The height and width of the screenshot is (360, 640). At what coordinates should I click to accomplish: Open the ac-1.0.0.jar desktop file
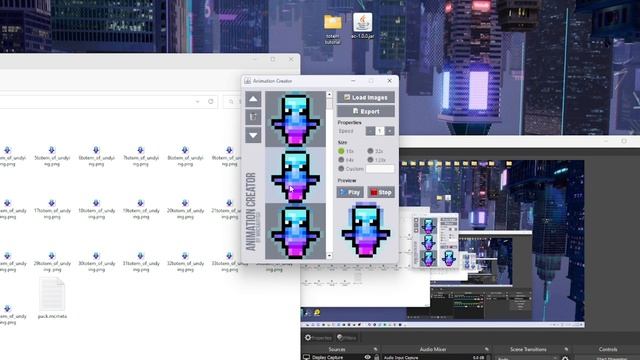click(362, 26)
